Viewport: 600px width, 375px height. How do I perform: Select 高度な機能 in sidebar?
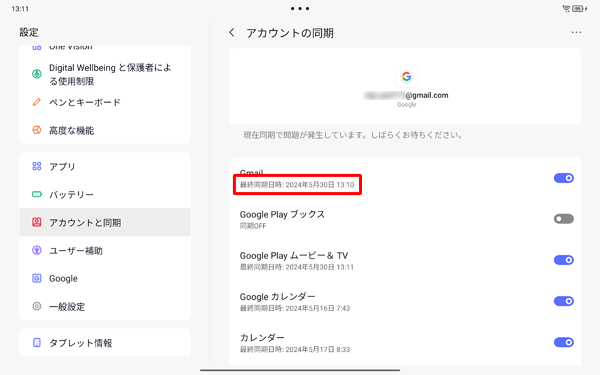105,130
